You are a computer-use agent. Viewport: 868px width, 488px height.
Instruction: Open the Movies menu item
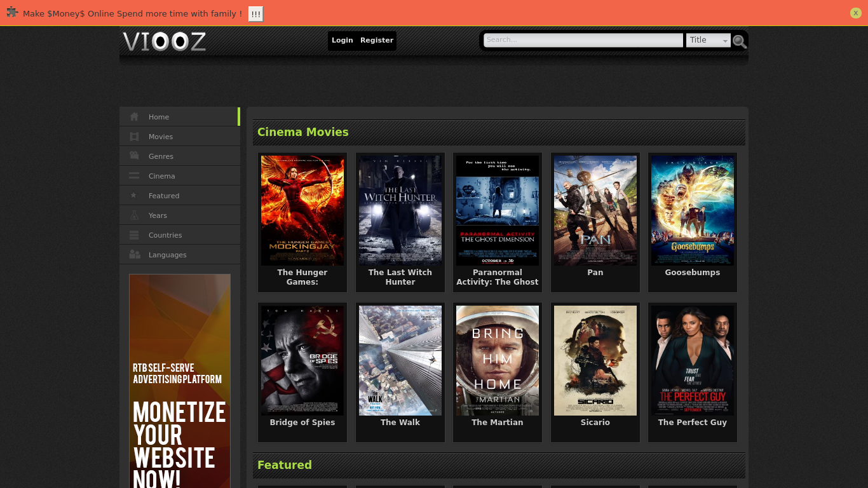pyautogui.click(x=180, y=137)
